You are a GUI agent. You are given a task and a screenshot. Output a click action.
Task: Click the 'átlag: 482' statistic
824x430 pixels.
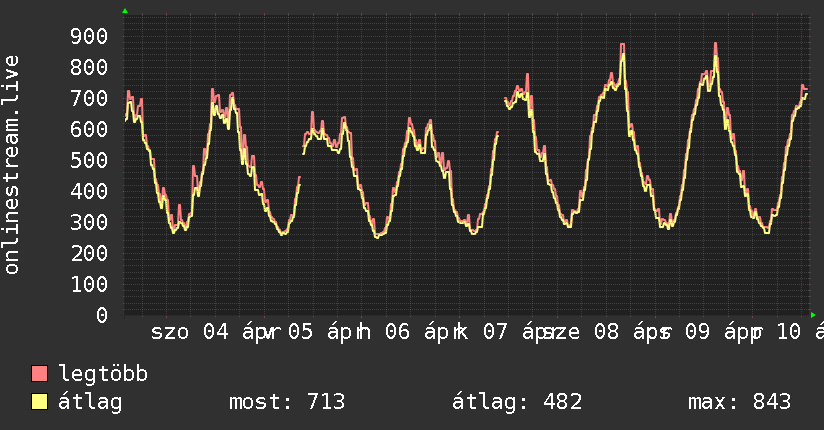pos(517,402)
